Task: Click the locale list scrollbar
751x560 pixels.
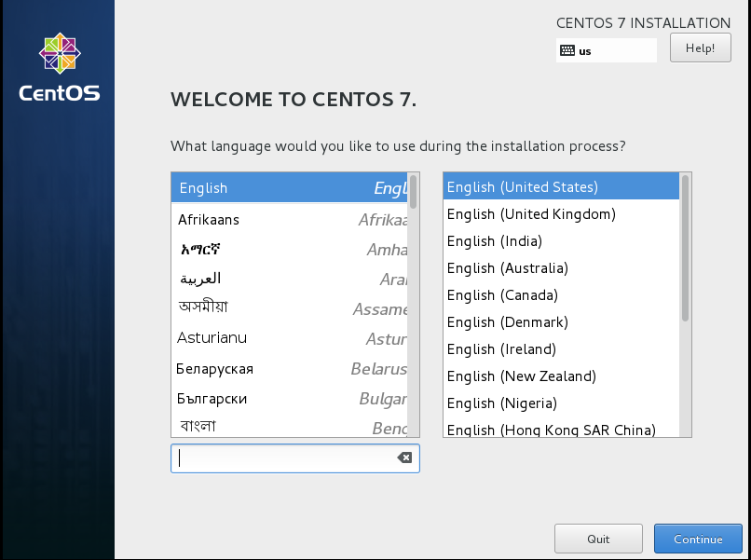Action: [x=686, y=248]
